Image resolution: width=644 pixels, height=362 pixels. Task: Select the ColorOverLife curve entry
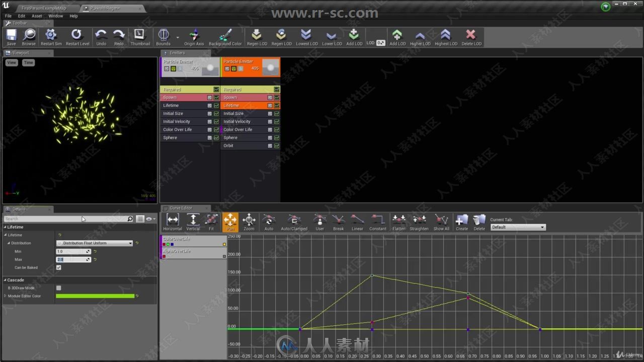194,241
